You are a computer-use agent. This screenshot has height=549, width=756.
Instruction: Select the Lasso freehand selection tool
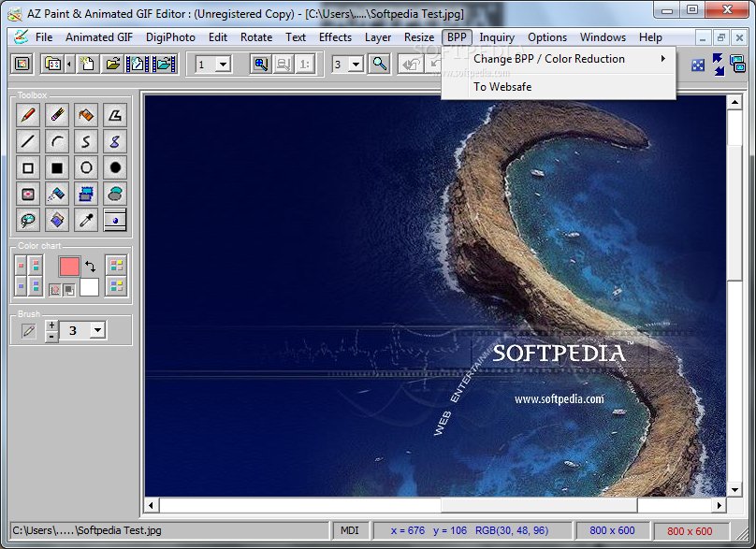pos(28,221)
